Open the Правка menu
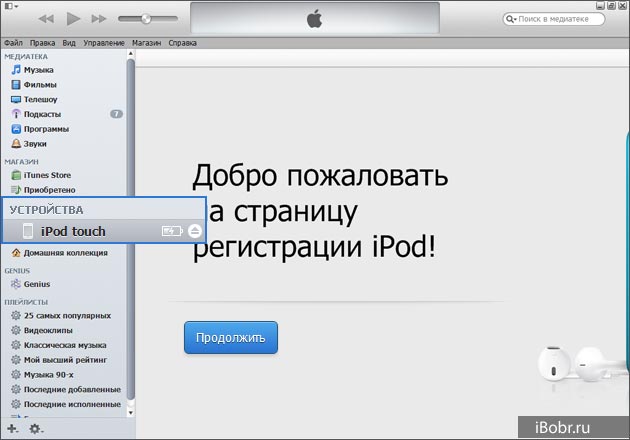The image size is (630, 440). coord(42,43)
